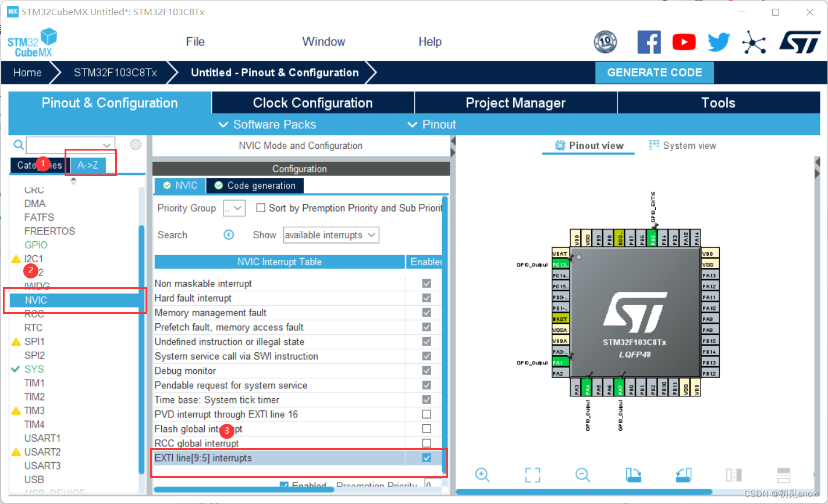Select the A->Z tab
The height and width of the screenshot is (504, 828).
tap(88, 165)
